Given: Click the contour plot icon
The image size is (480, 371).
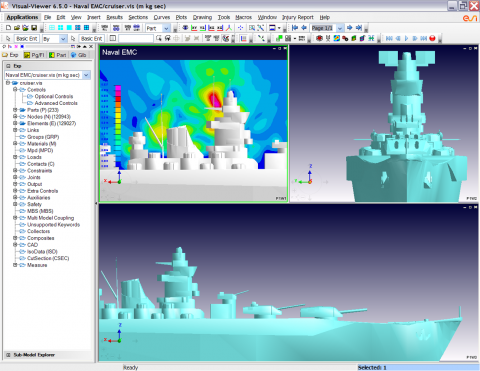Looking at the screenshot, I should pyautogui.click(x=337, y=39).
